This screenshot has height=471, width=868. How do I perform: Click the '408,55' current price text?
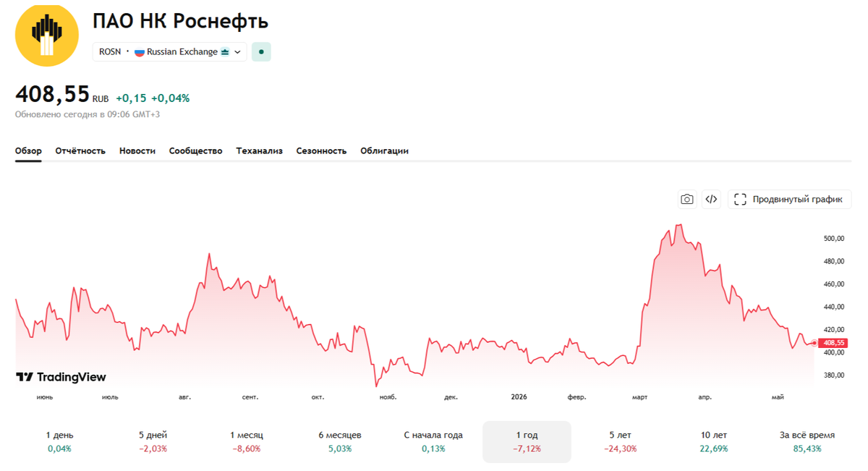[53, 94]
